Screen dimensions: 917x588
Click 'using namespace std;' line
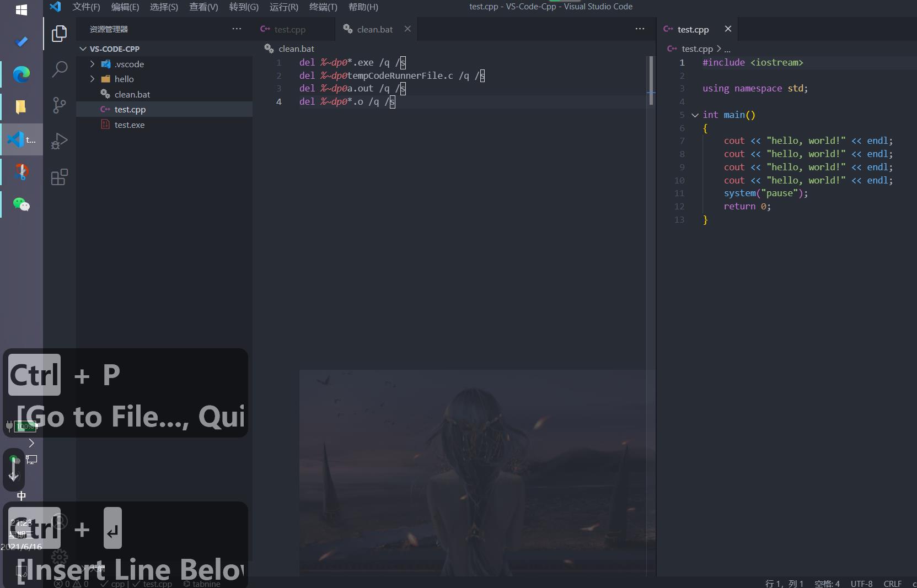(x=755, y=88)
